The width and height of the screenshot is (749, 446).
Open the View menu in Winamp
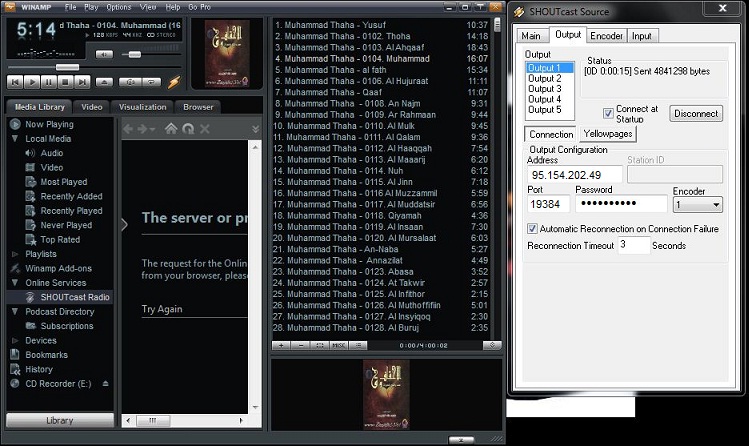click(x=148, y=7)
